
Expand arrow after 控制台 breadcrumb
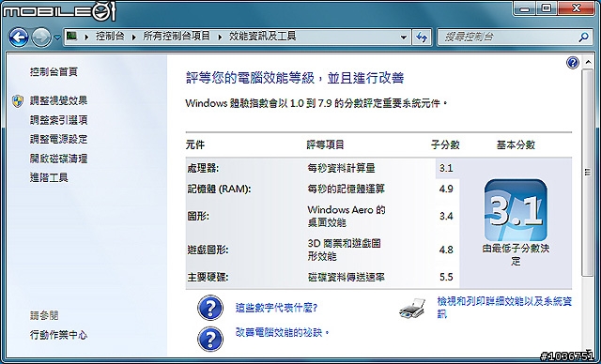point(133,37)
